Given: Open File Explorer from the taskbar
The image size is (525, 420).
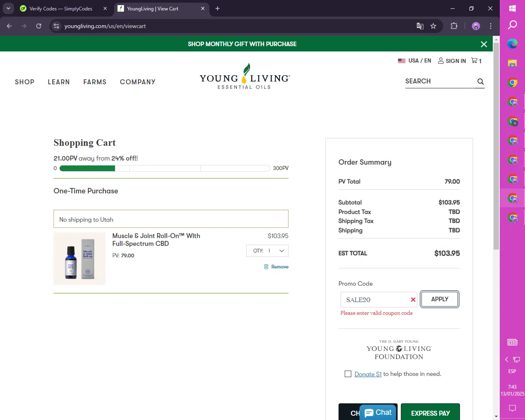Looking at the screenshot, I should click(x=512, y=63).
